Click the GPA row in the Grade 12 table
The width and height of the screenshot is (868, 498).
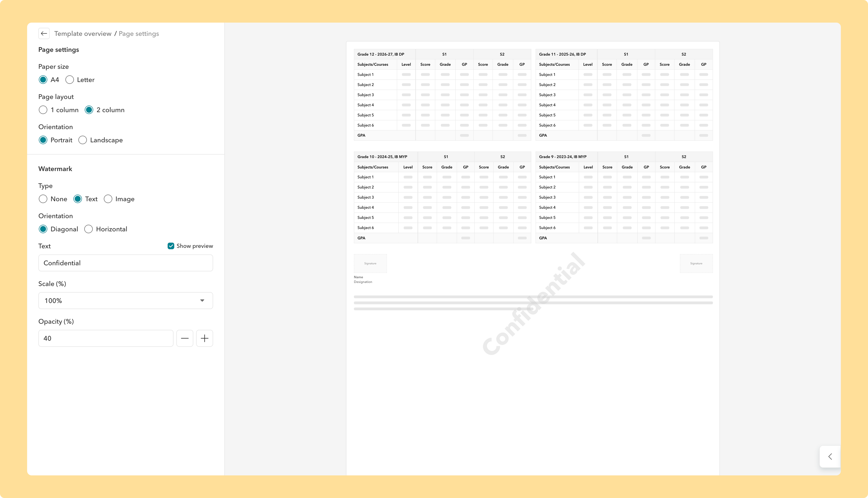tap(442, 135)
